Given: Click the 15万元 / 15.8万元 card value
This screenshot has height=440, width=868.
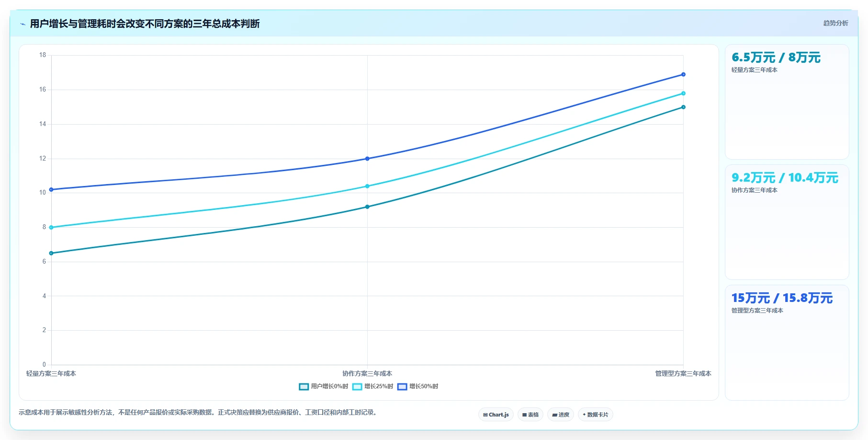Looking at the screenshot, I should [782, 298].
